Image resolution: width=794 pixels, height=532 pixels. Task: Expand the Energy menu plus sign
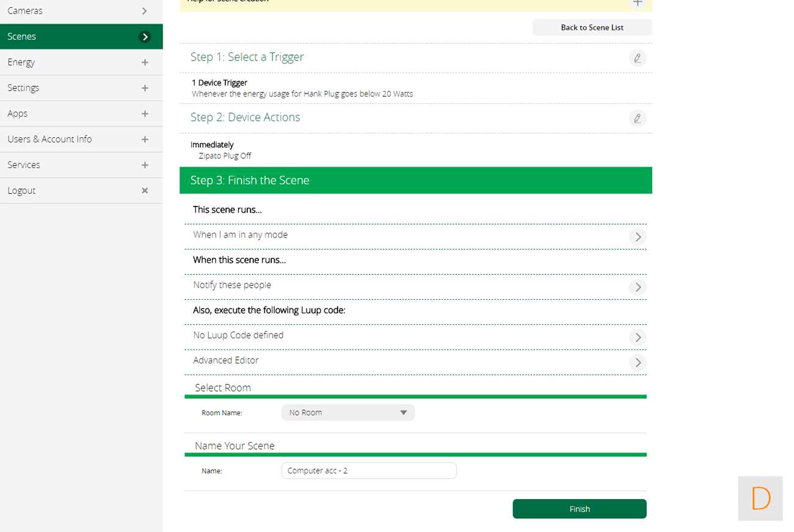pyautogui.click(x=145, y=62)
